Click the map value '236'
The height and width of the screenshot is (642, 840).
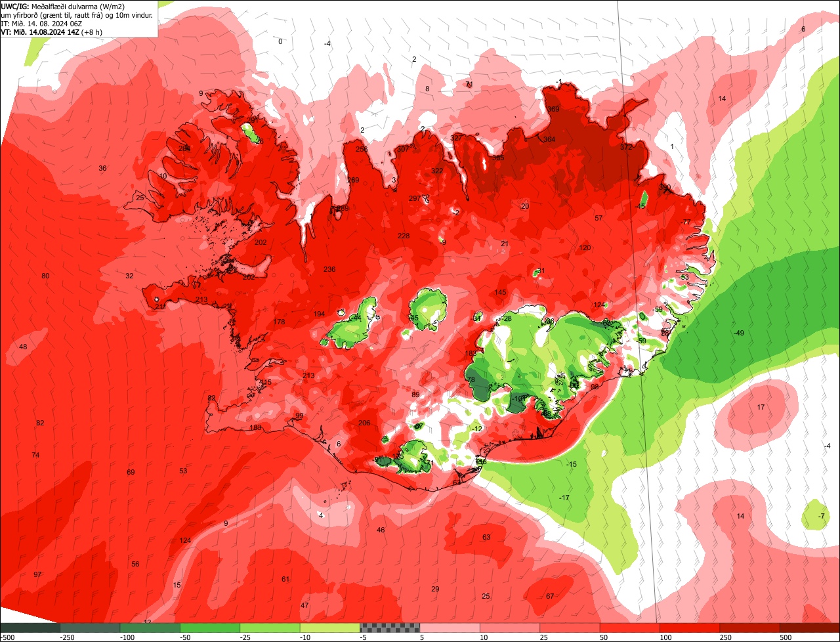point(329,270)
